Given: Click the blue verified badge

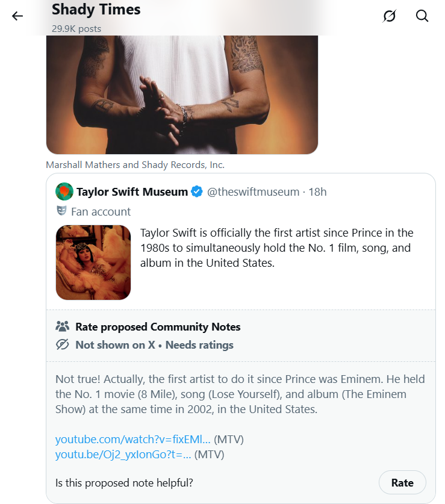Looking at the screenshot, I should pyautogui.click(x=196, y=192).
